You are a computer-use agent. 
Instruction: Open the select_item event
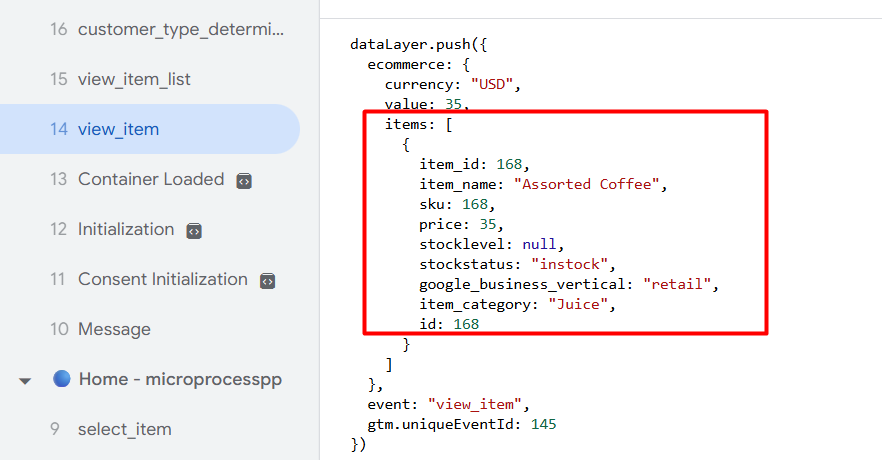[x=124, y=429]
